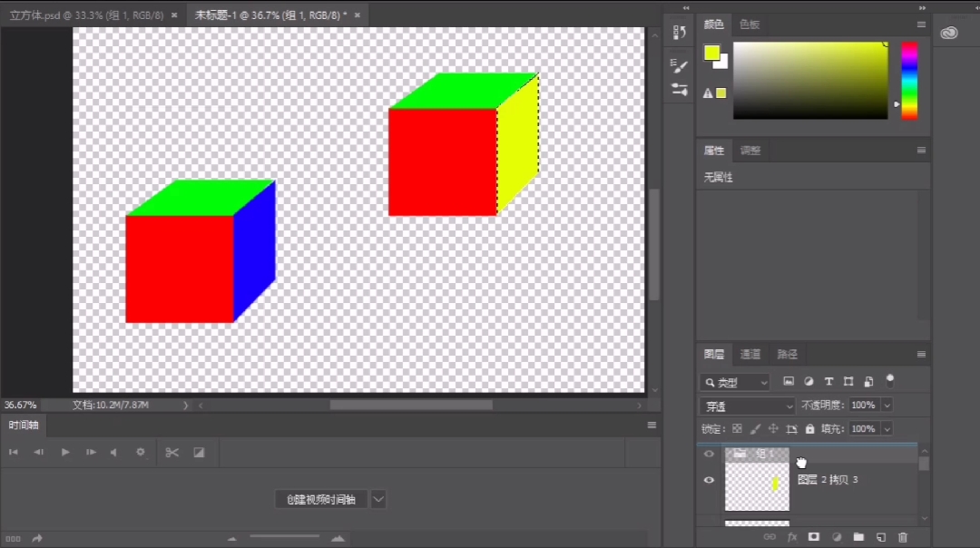This screenshot has height=548, width=980.
Task: Open the Creative Cloud Libraries icon
Action: click(x=949, y=33)
